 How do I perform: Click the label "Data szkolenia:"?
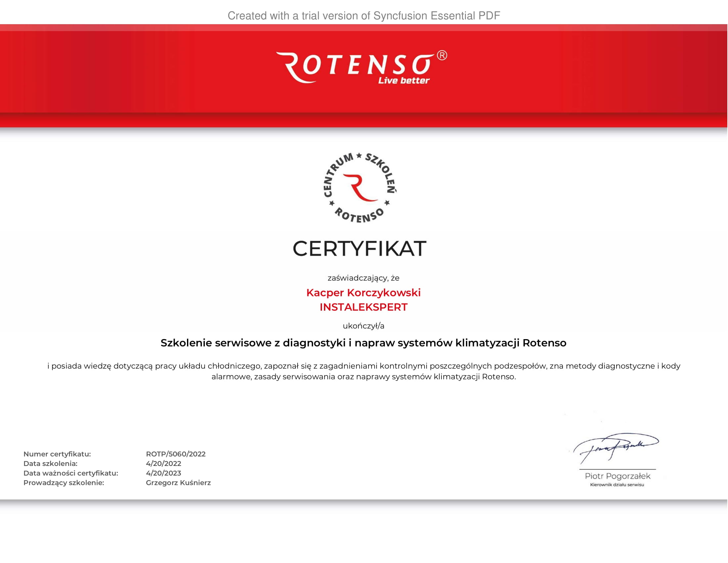tap(50, 464)
